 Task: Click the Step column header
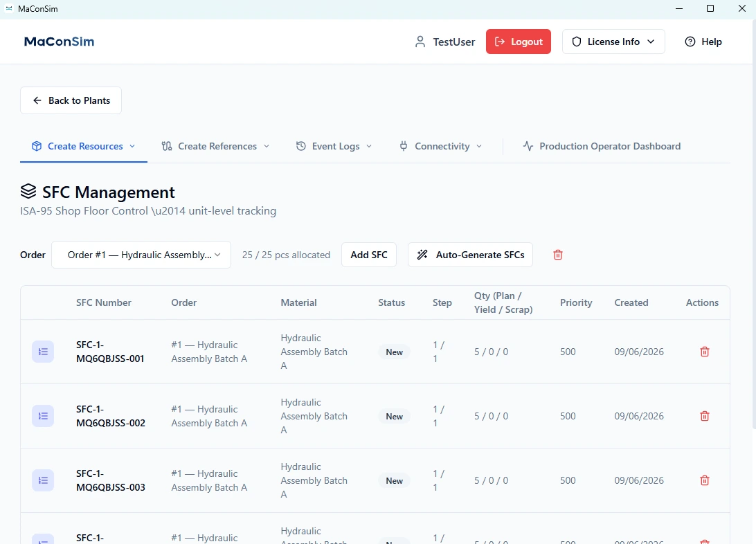(442, 302)
